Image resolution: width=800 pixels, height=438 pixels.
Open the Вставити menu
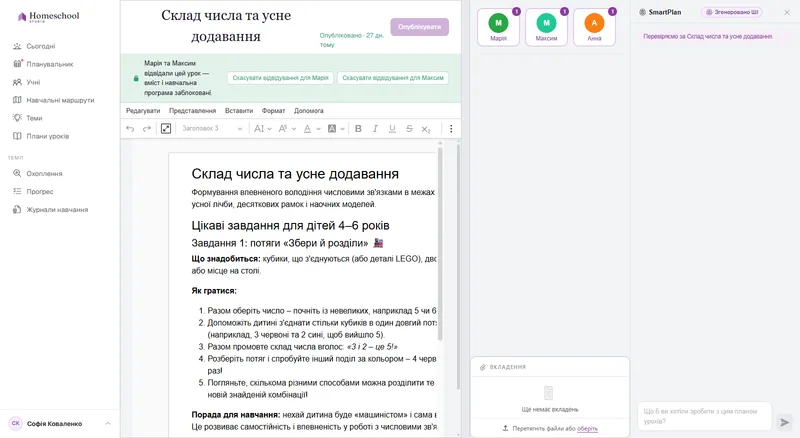click(x=239, y=111)
